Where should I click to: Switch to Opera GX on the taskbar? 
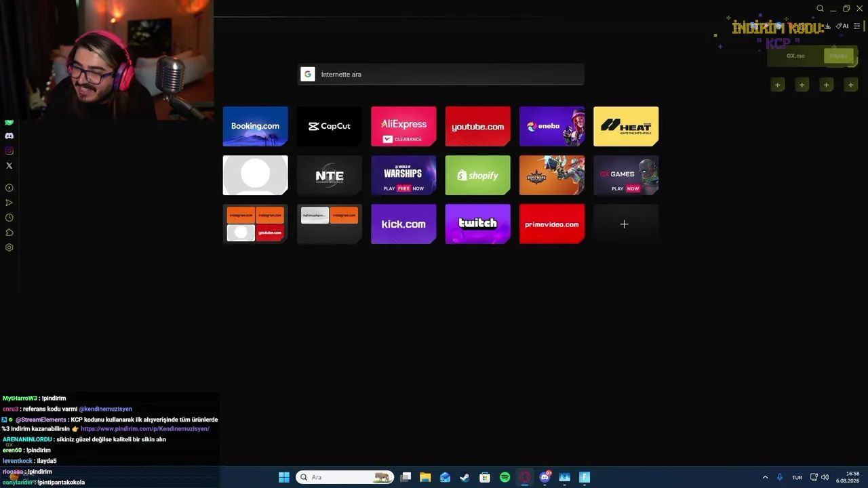tap(525, 477)
